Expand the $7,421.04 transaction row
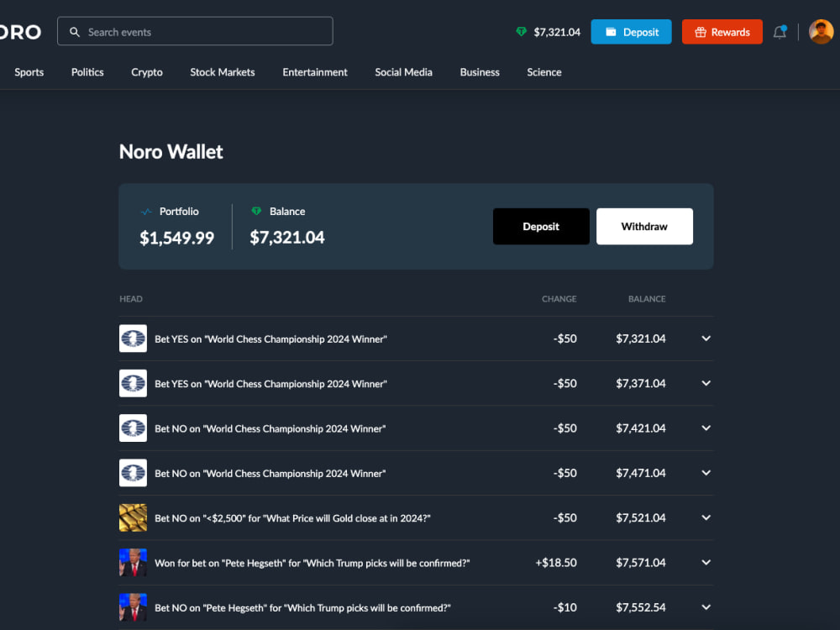 coord(706,428)
